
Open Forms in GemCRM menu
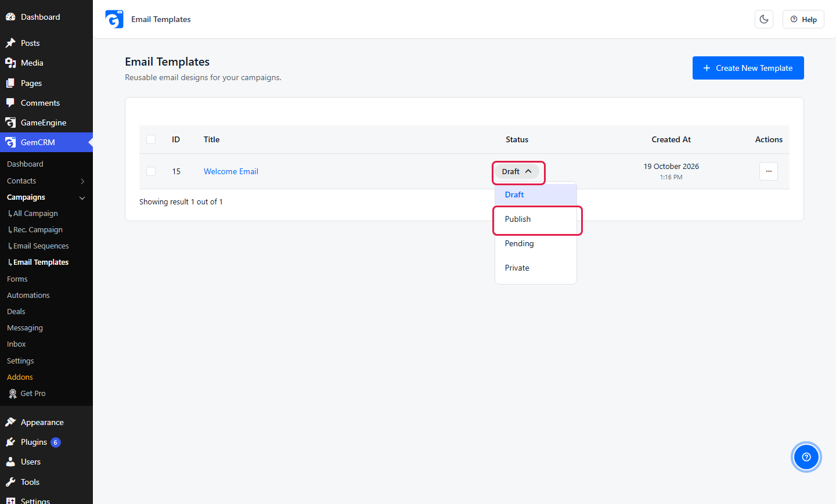(x=17, y=279)
